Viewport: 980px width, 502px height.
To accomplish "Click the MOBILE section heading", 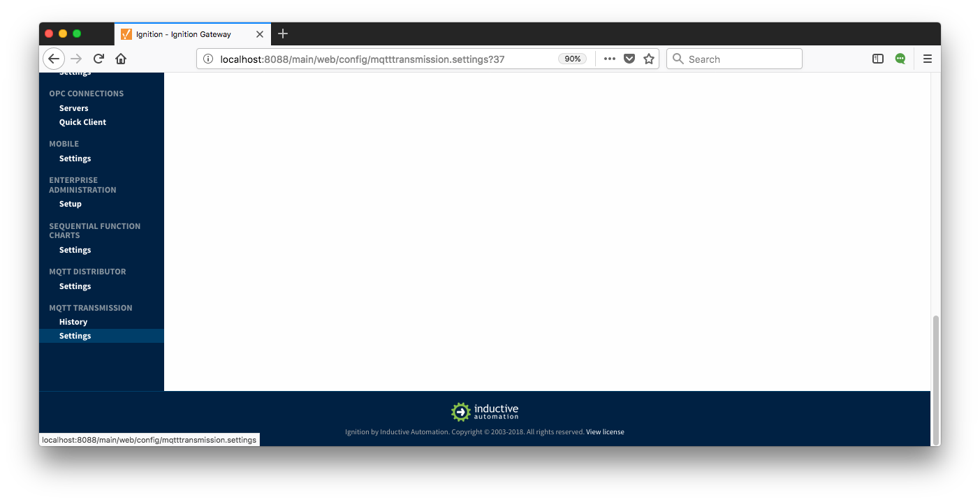I will [64, 144].
